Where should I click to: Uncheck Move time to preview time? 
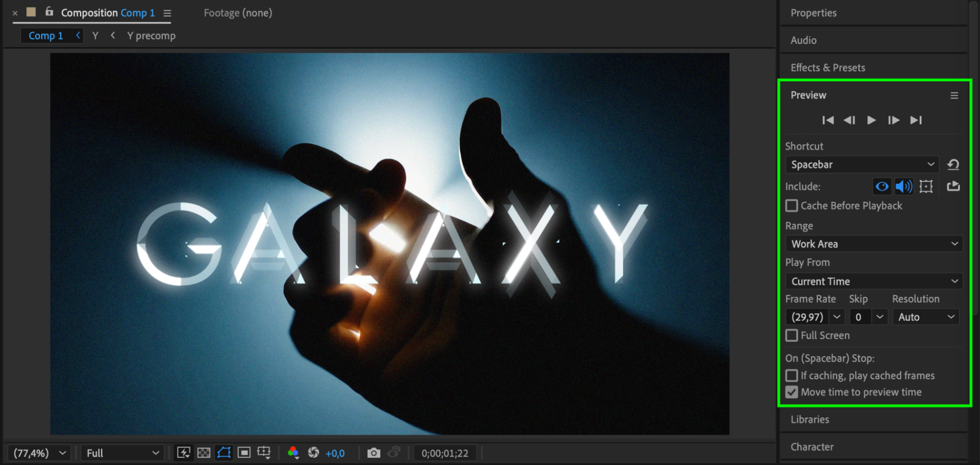tap(792, 392)
